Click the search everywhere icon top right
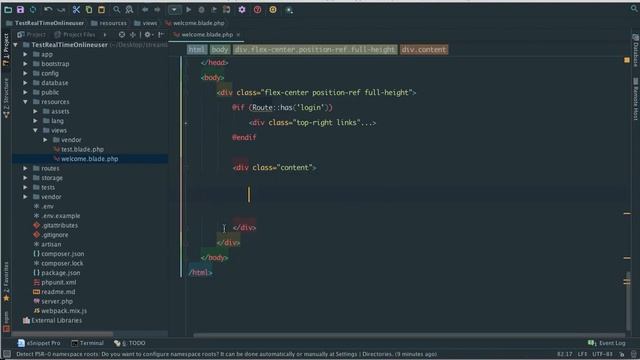This screenshot has width=640, height=360. click(x=634, y=9)
